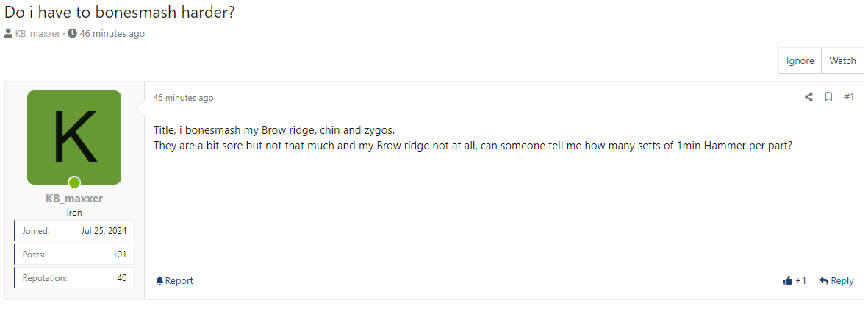
Task: Click the Report bell icon
Action: 159,280
